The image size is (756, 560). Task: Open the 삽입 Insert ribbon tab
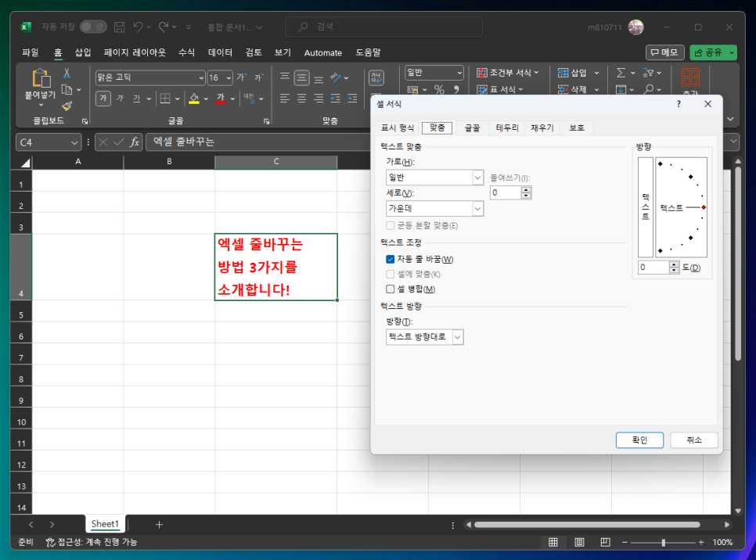pyautogui.click(x=83, y=52)
